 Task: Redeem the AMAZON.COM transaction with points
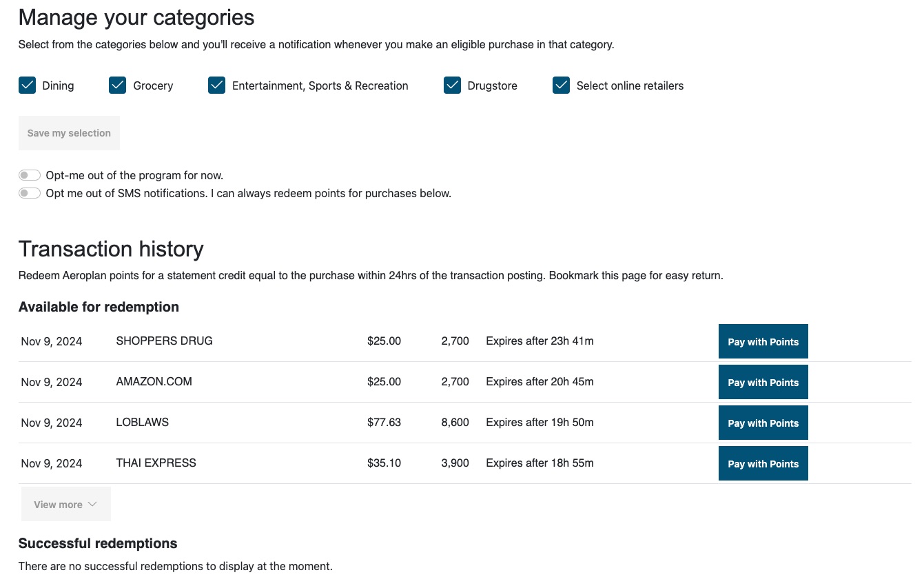point(763,381)
